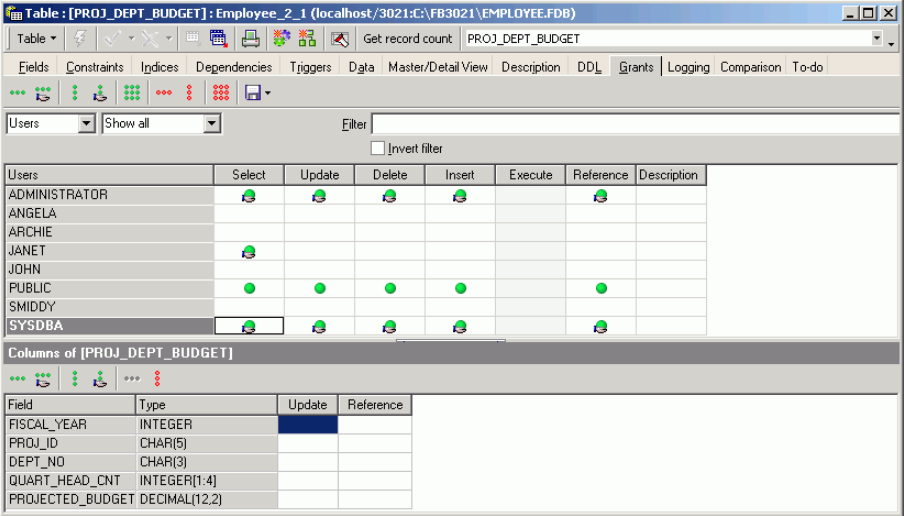The width and height of the screenshot is (904, 516).
Task: Enable the Invert filter checkbox
Action: tap(378, 148)
